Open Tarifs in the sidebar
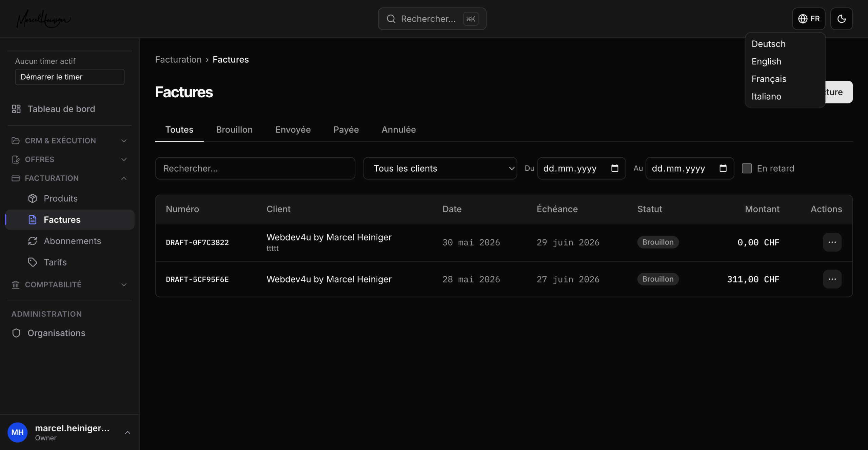The width and height of the screenshot is (868, 450). point(70,262)
